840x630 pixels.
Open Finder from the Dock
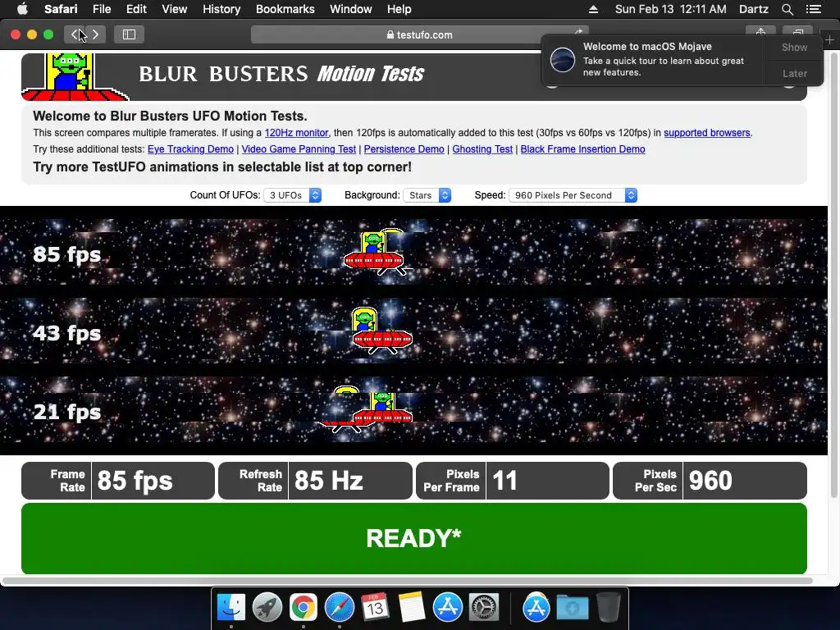231,608
